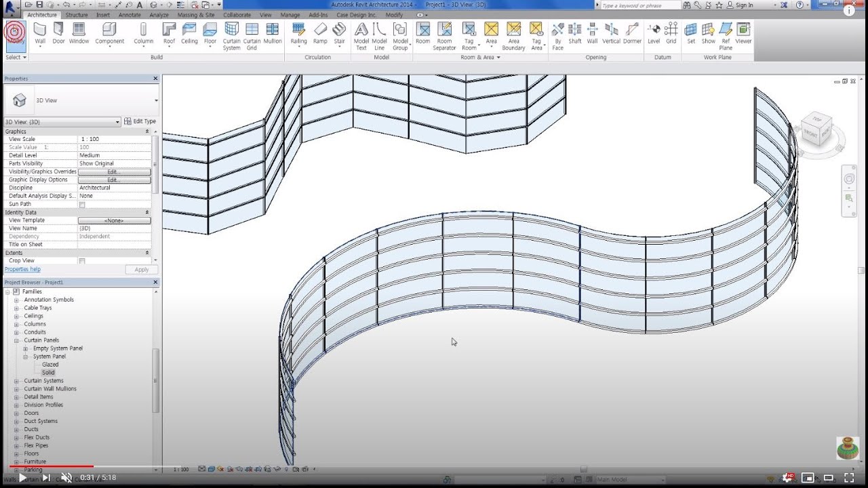
Task: Switch to the Structure ribbon tab
Action: [x=77, y=15]
